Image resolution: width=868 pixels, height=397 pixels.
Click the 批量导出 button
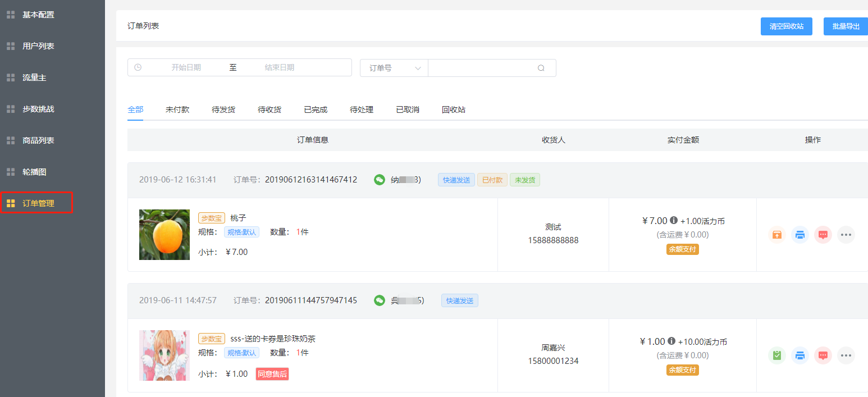pyautogui.click(x=846, y=26)
